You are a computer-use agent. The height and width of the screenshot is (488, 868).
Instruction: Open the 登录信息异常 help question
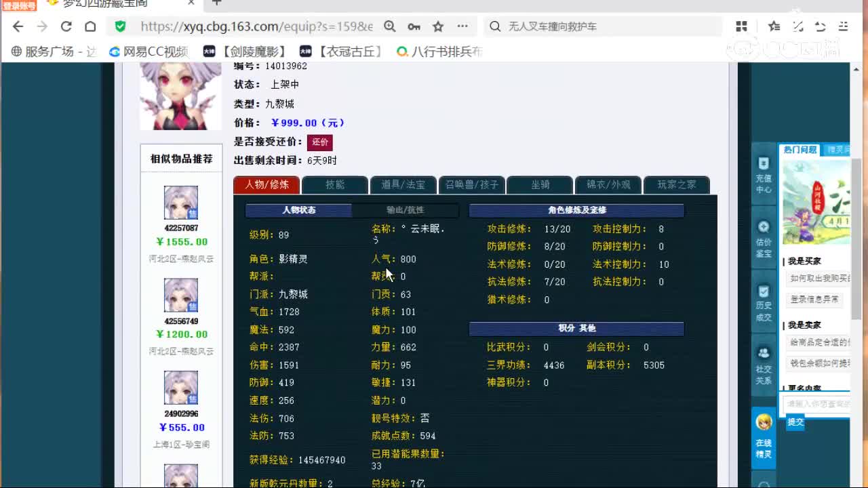[814, 299]
